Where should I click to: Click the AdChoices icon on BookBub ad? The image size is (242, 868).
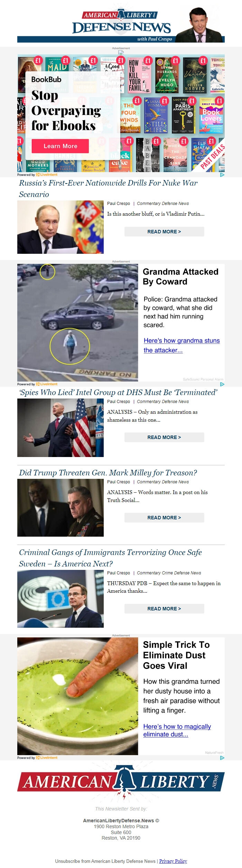click(222, 175)
